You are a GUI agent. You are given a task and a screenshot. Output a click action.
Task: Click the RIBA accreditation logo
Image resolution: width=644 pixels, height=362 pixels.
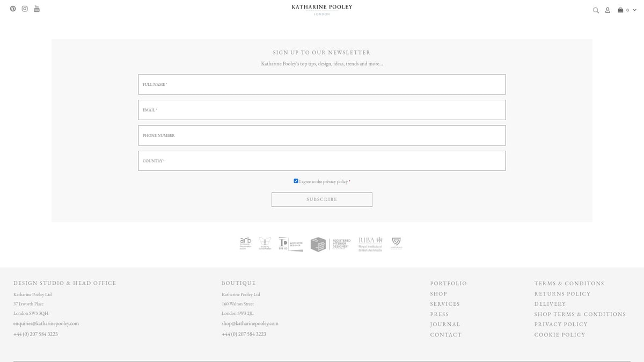[x=370, y=244]
